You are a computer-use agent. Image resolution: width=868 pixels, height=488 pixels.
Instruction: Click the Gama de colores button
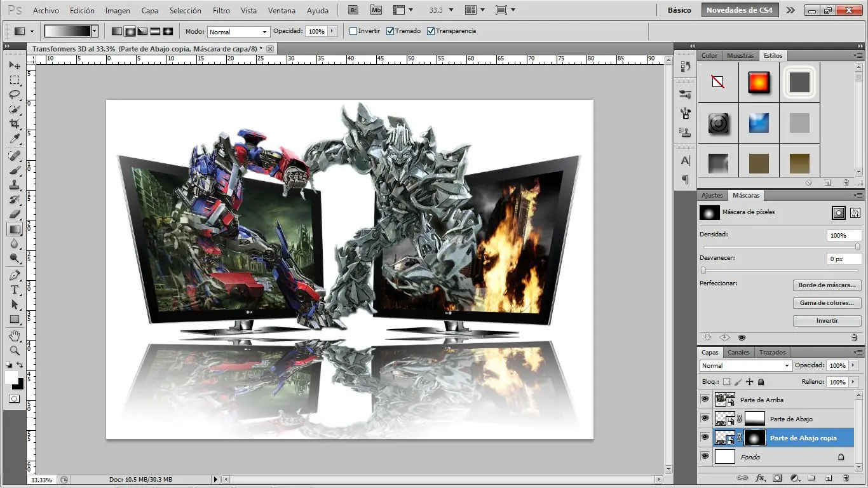pyautogui.click(x=827, y=303)
